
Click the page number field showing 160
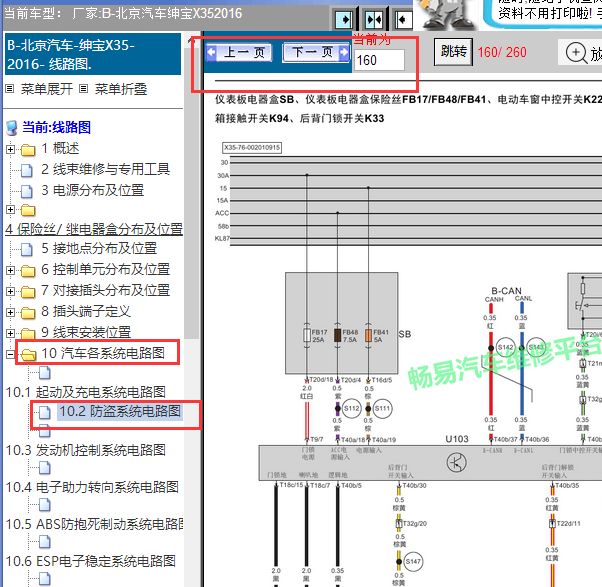pyautogui.click(x=379, y=60)
